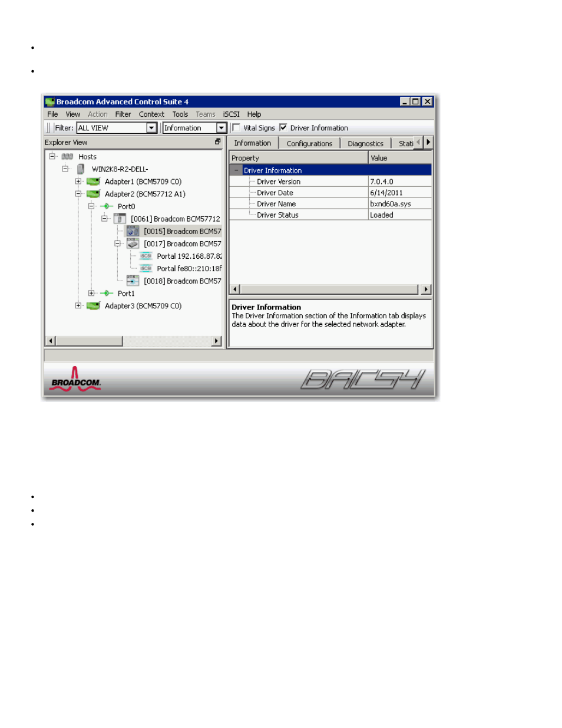Click the WIN2K8-R2-DELL server icon

click(x=81, y=169)
